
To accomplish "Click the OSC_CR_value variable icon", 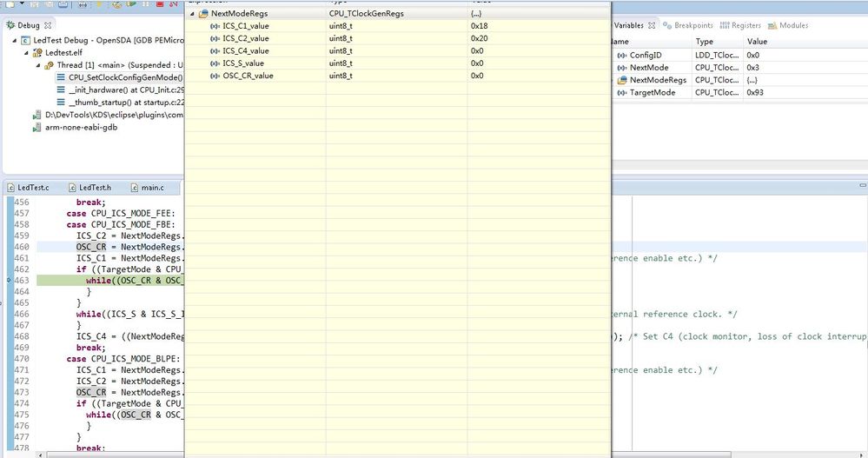I will [x=215, y=76].
